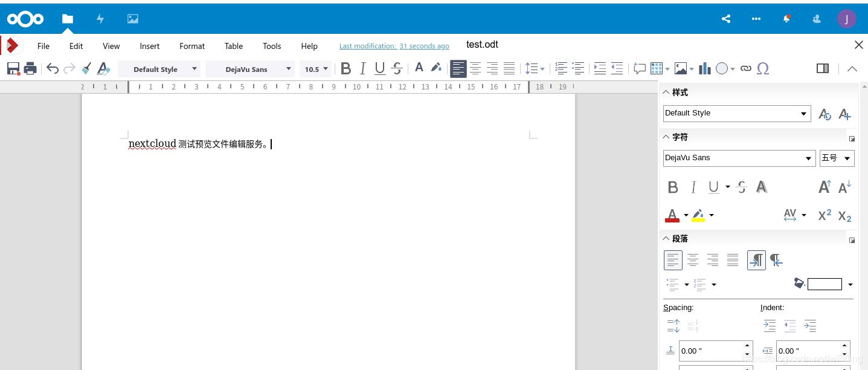
Task: Apply subscript in sidebar
Action: [x=845, y=216]
